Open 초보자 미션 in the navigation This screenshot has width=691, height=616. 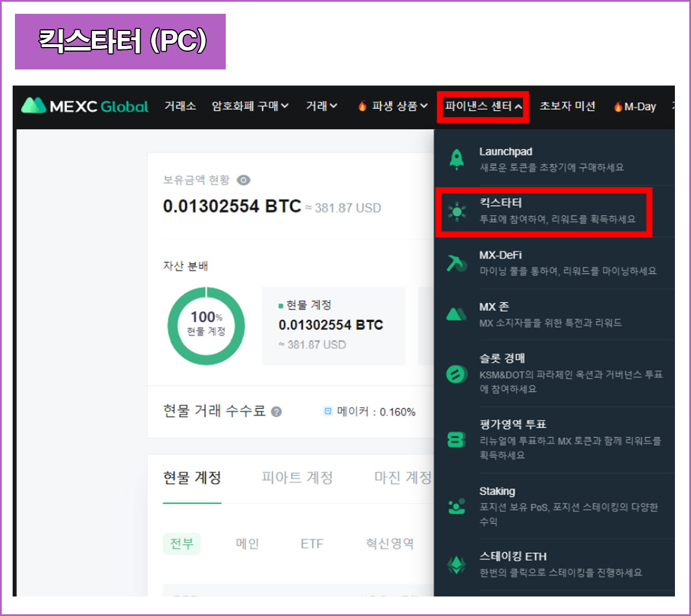tap(568, 106)
